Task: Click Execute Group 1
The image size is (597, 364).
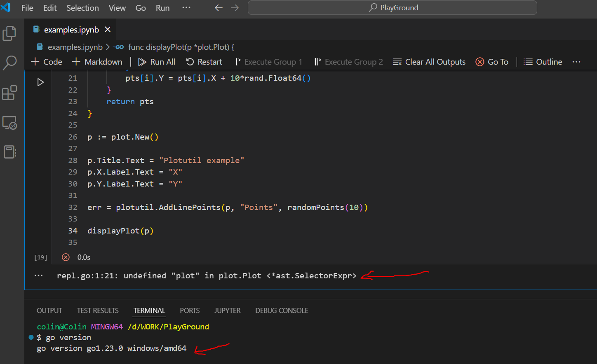Action: pyautogui.click(x=268, y=62)
